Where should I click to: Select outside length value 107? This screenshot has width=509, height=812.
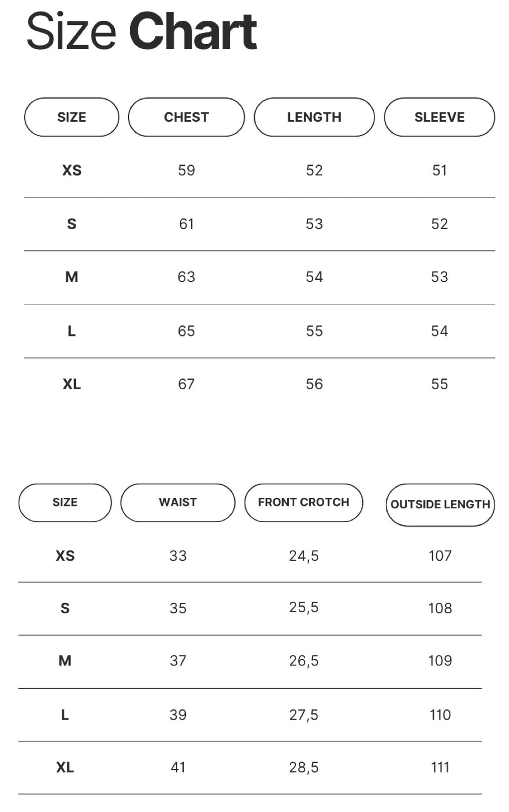click(440, 556)
